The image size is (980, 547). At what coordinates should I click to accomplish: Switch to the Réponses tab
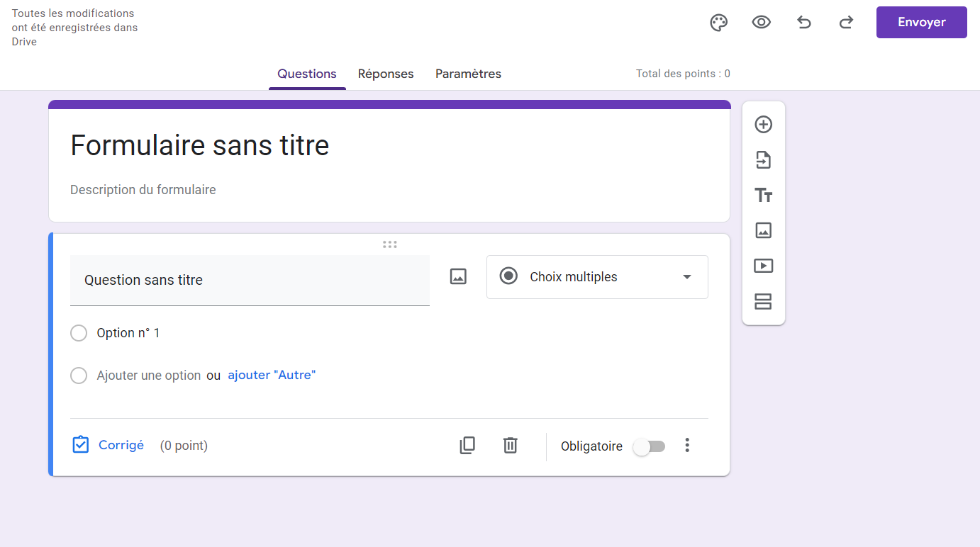pyautogui.click(x=386, y=74)
